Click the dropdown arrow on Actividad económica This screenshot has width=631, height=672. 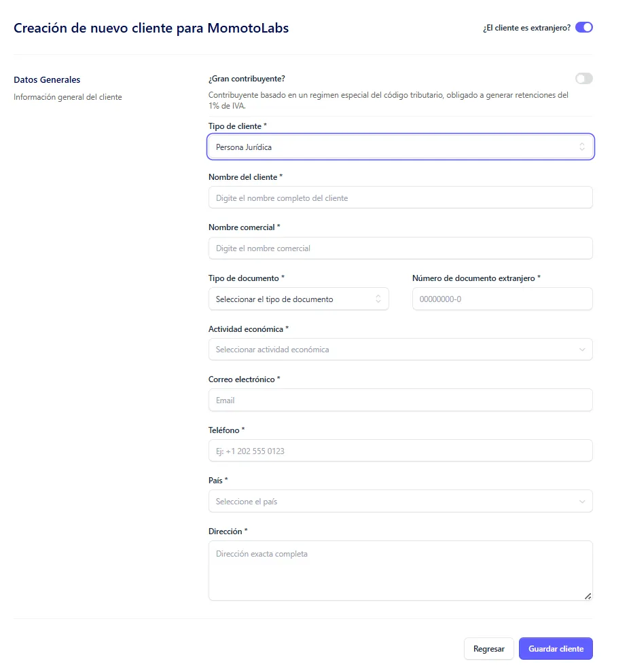[583, 349]
